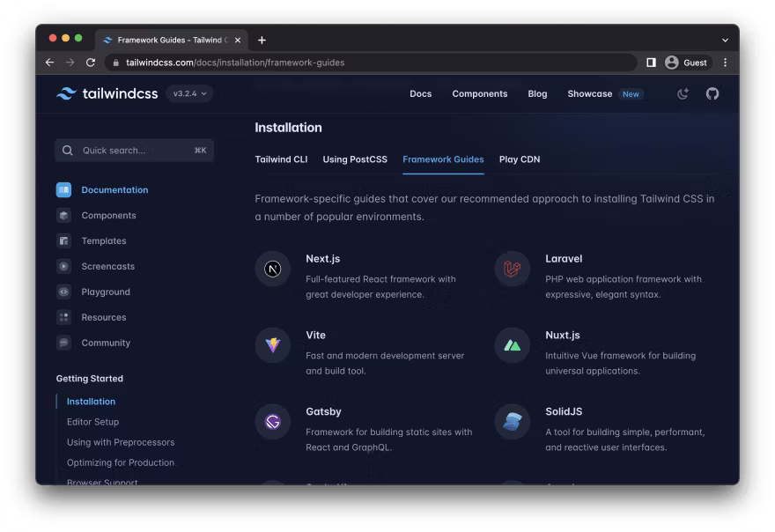Viewport: 775px width, 532px height.
Task: Focus the Quick search field
Action: (135, 151)
